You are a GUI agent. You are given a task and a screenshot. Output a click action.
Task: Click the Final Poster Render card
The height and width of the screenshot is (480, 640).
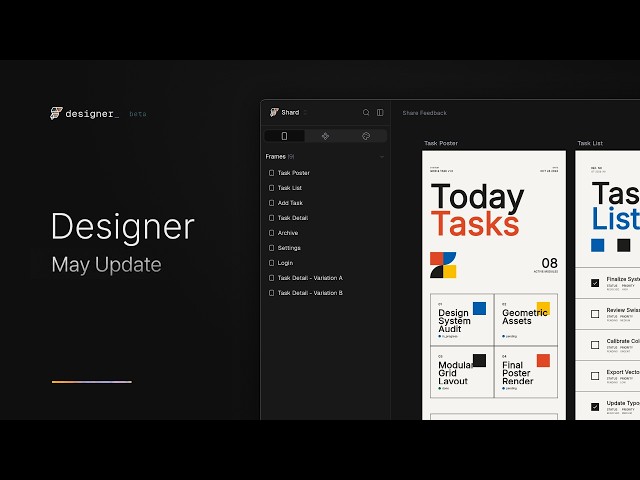(526, 372)
